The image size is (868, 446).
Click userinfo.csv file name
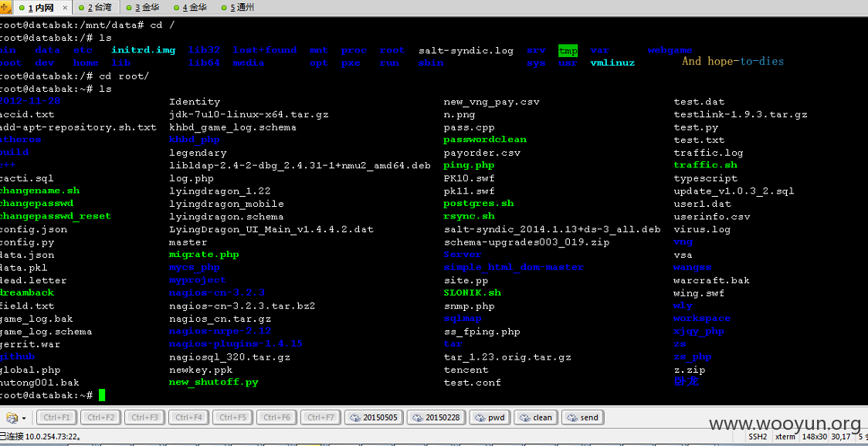[x=712, y=216]
